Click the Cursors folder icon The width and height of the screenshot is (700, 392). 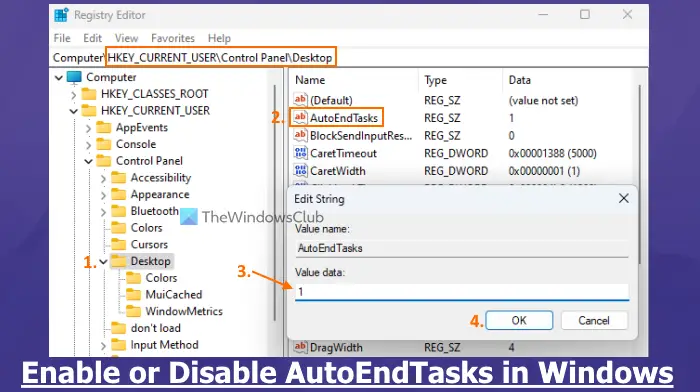(x=118, y=244)
